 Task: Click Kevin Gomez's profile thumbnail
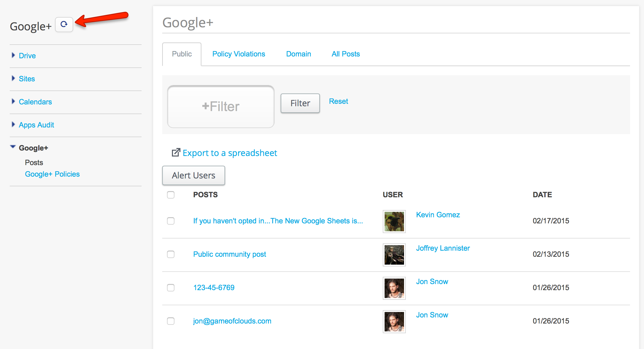394,222
